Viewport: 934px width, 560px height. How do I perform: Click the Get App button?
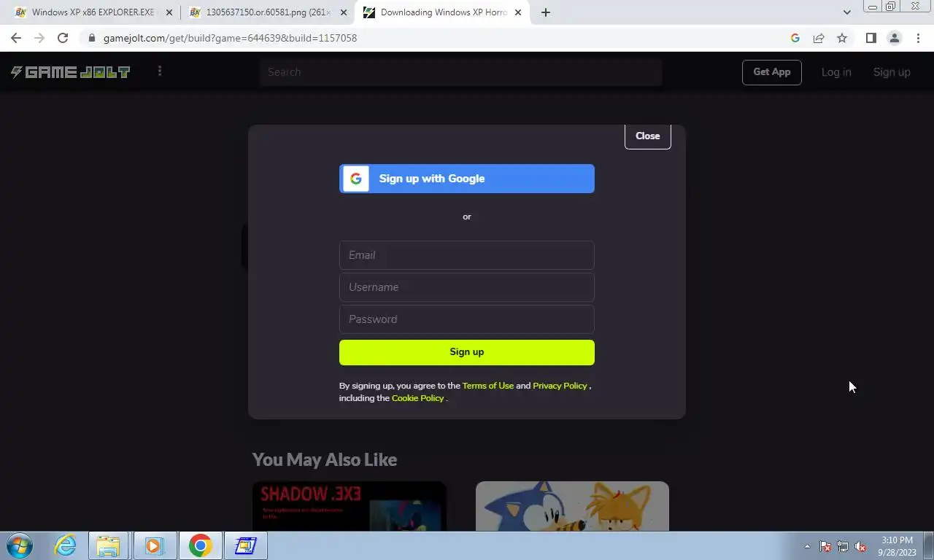click(772, 72)
